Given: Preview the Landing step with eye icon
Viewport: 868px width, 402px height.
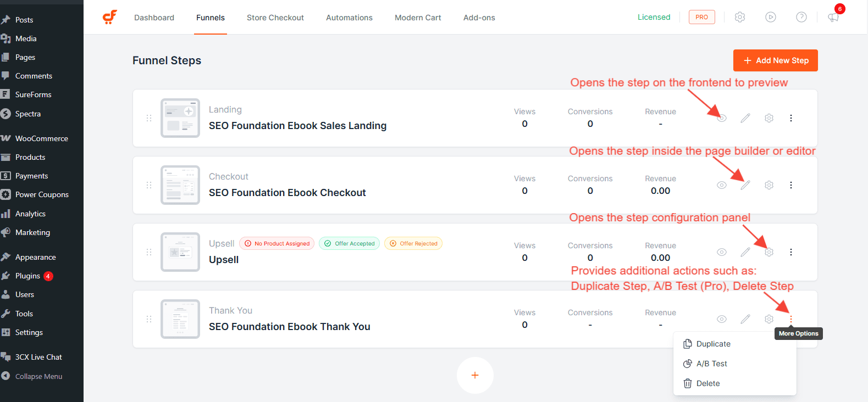Looking at the screenshot, I should 722,118.
